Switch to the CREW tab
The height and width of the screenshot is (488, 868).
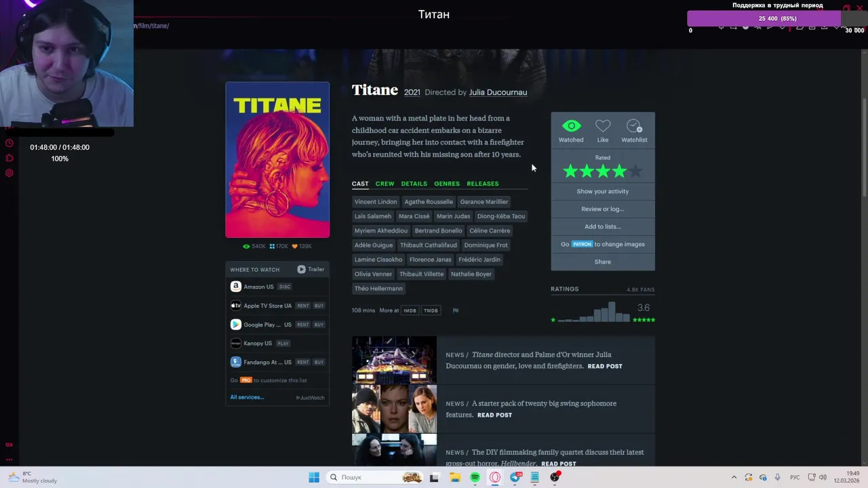pos(384,184)
